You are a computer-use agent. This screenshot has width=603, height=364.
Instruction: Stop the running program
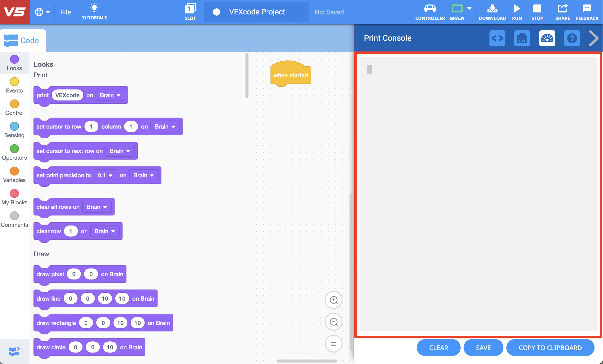tap(537, 12)
